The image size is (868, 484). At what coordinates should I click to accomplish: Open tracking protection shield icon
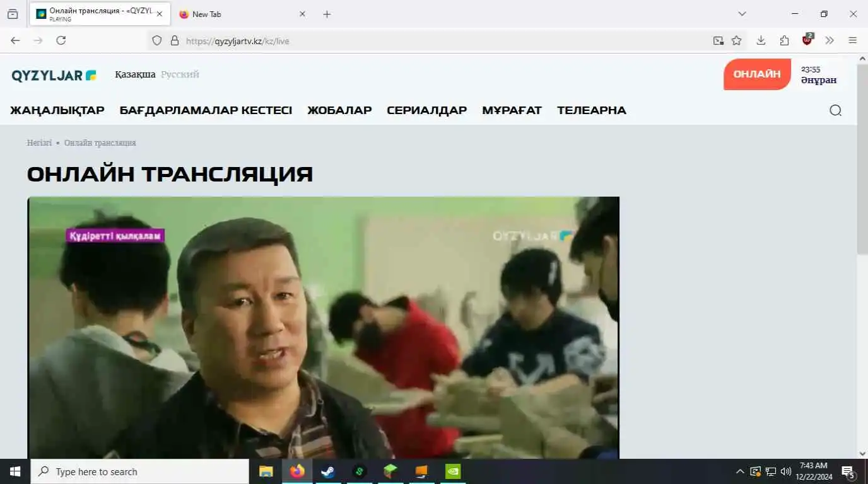point(157,40)
